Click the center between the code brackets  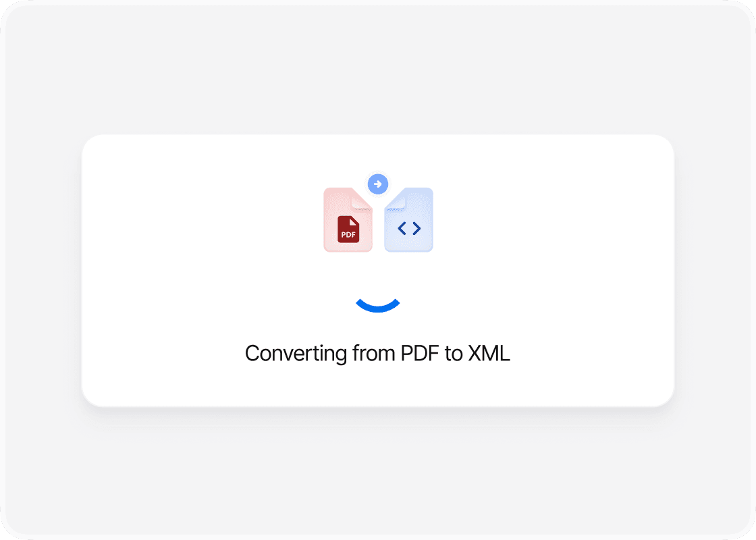[409, 228]
